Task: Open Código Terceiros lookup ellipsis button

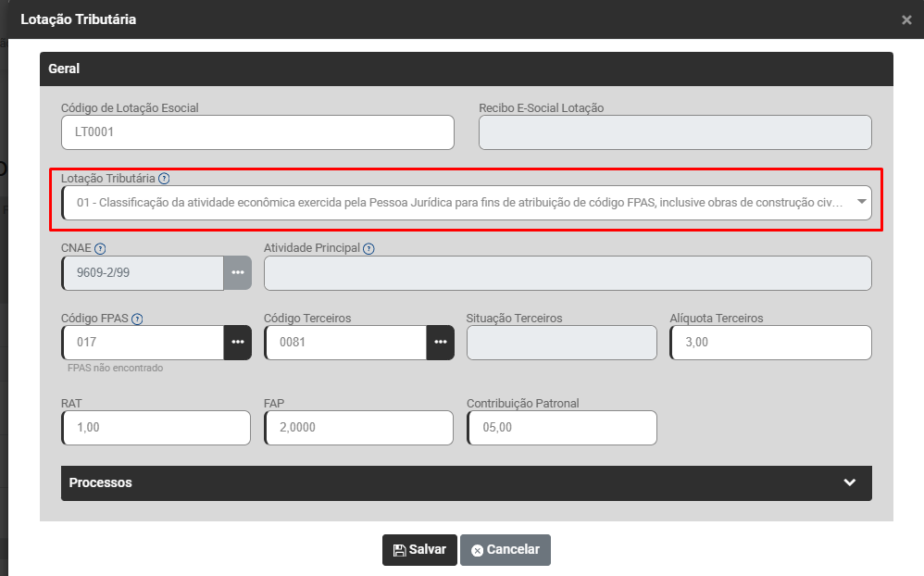Action: click(440, 343)
